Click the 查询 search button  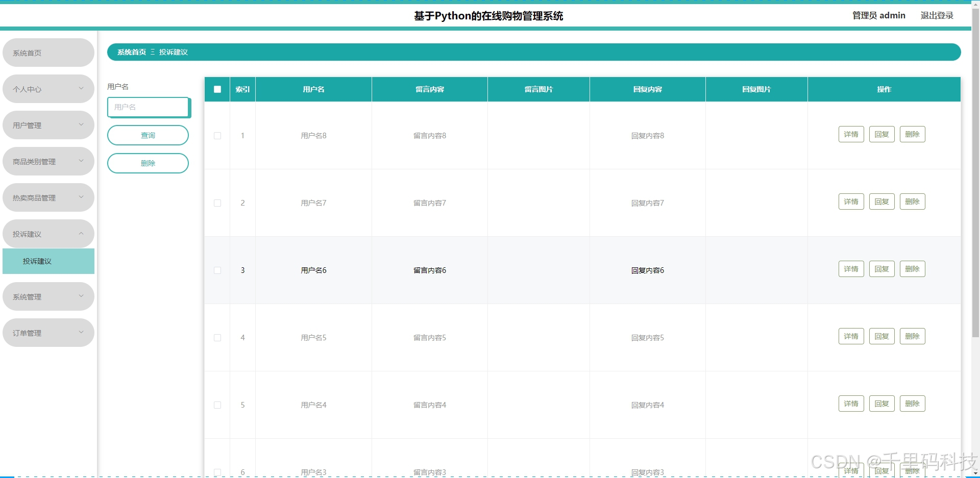coord(148,135)
